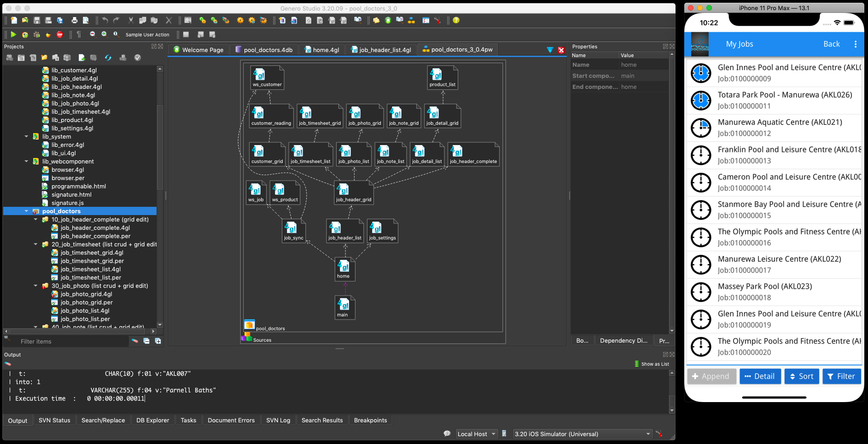868x444 pixels.
Task: Tap the Sort button in the simulator
Action: point(802,376)
